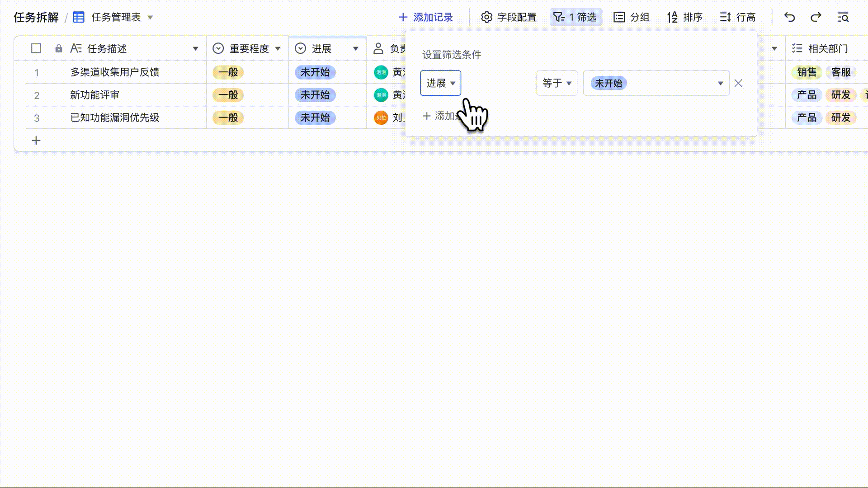This screenshot has width=868, height=488.
Task: Click the redo arrow icon
Action: (816, 17)
